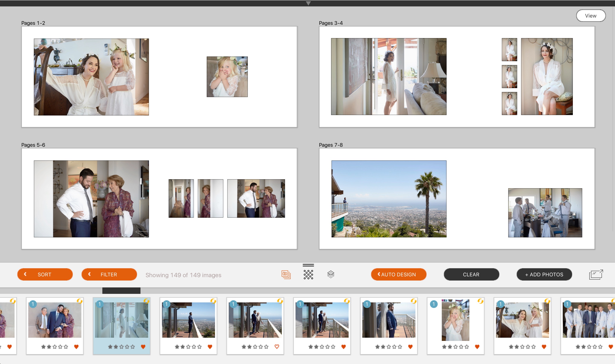This screenshot has height=364, width=615.
Task: Select the woman peeking behind door photo on Pages 5-6
Action: [210, 198]
